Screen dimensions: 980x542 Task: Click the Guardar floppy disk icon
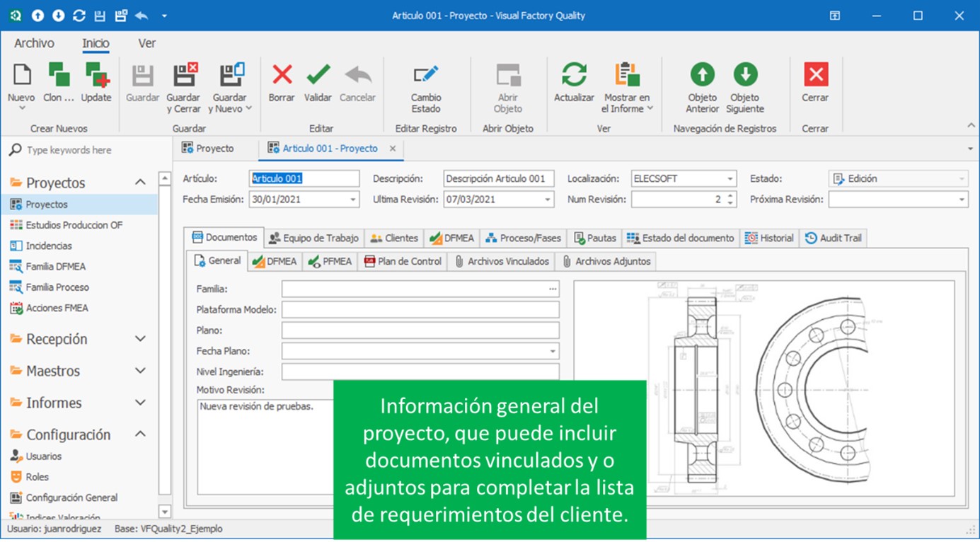click(143, 75)
